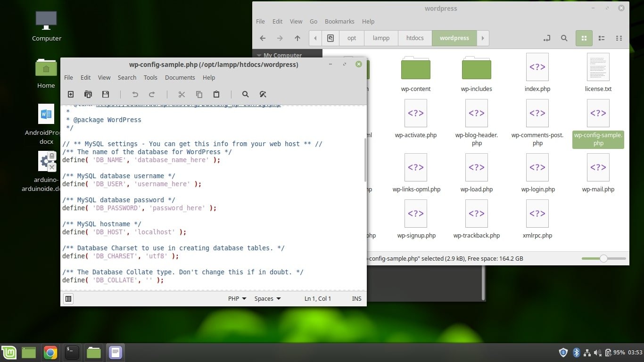The width and height of the screenshot is (644, 362).
Task: Select the wp-activate.php file
Action: [416, 119]
